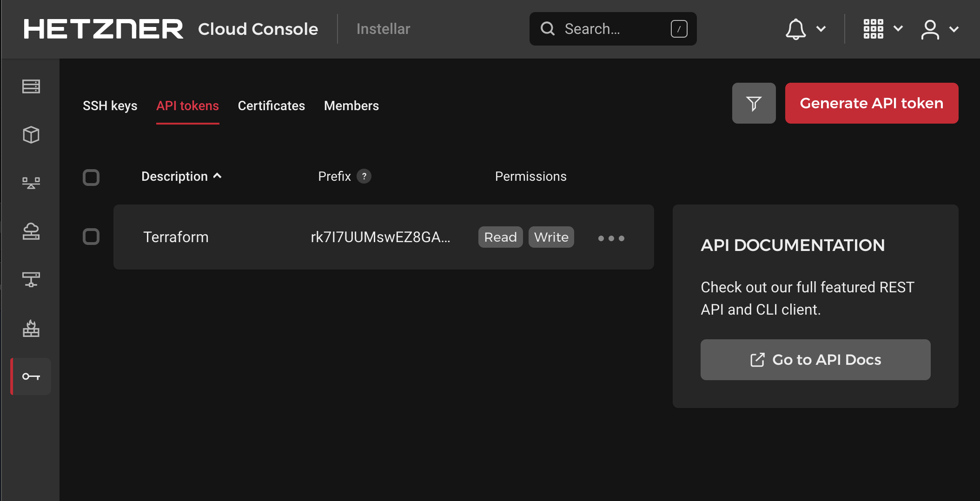Select the Networks sidebar icon
Screen dimensions: 980x501
[30, 280]
